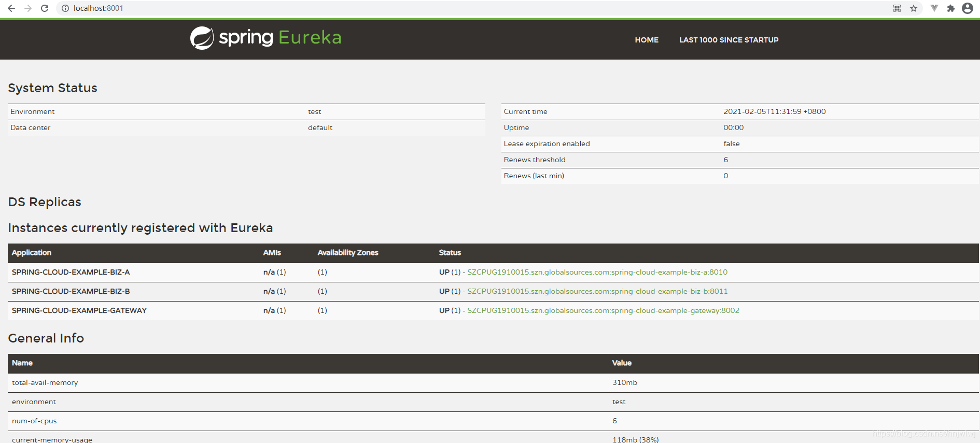This screenshot has width=980, height=443.
Task: Select SPRING-CLOUD-EXAMPLE-BIZ-B application name
Action: pos(71,291)
